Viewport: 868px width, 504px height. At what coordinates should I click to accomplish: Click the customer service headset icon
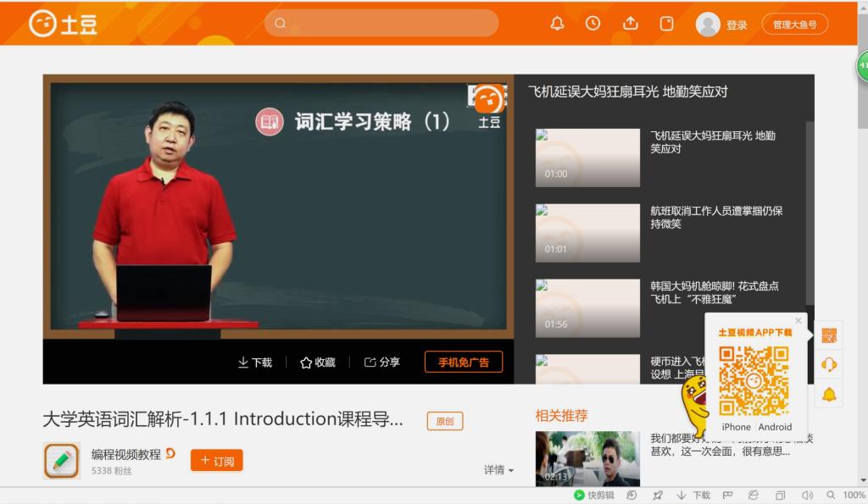[829, 364]
